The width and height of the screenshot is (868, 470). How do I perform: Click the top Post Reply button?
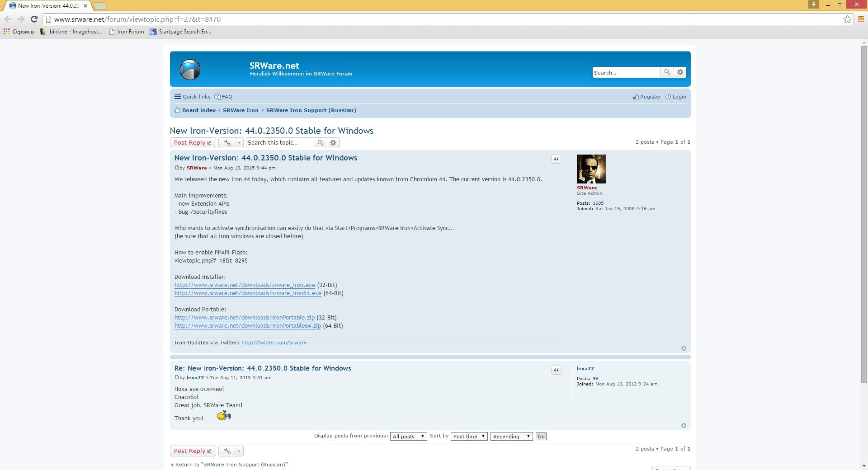(193, 143)
